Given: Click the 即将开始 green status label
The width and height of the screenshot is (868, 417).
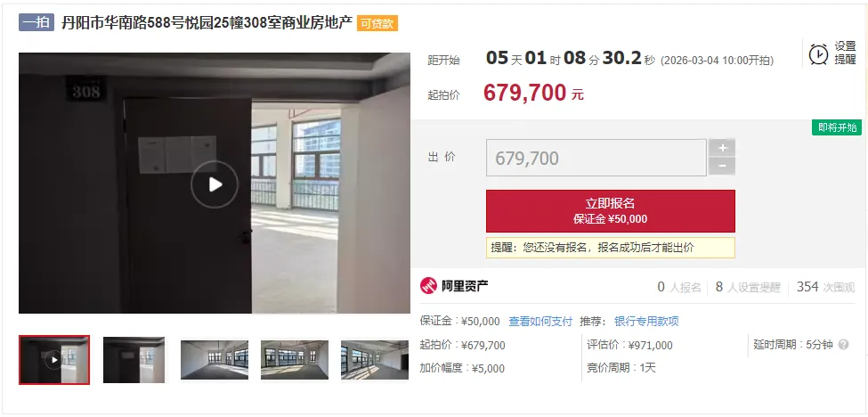Looking at the screenshot, I should [837, 127].
